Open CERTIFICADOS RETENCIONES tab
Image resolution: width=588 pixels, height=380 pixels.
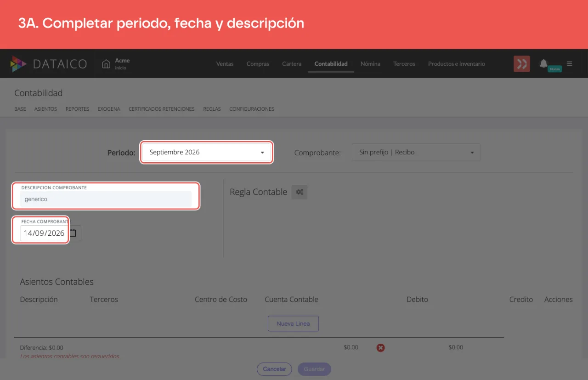coord(162,109)
